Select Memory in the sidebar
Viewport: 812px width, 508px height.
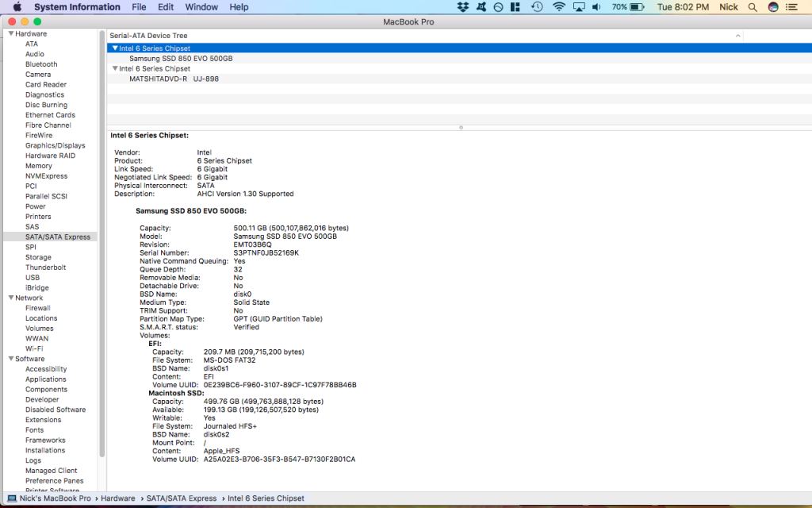(x=38, y=165)
